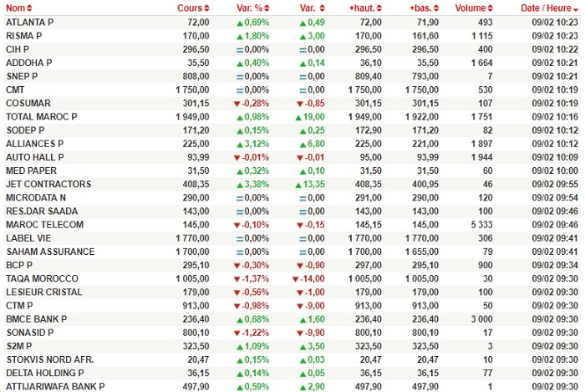
Task: Click the sort arrow next to Cours
Action: 206,8
